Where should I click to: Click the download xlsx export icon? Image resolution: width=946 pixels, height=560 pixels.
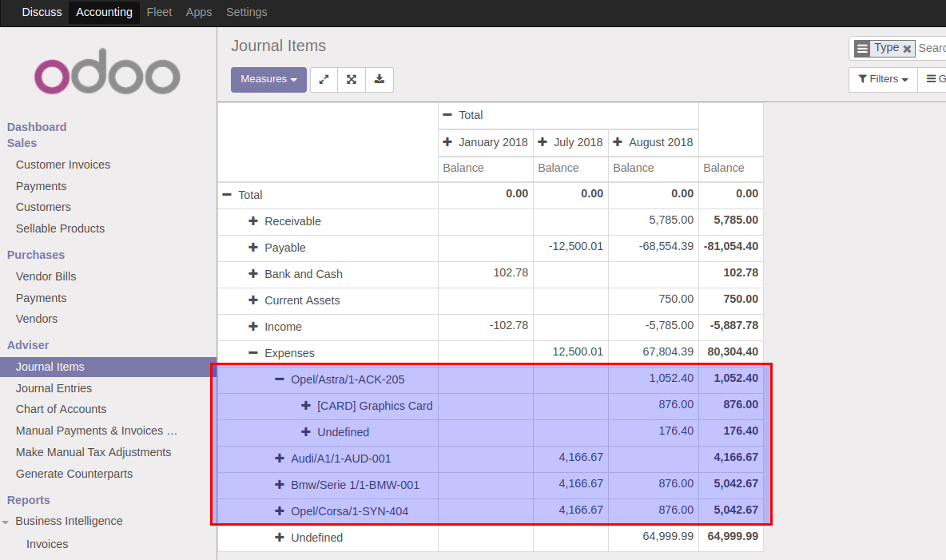[380, 79]
